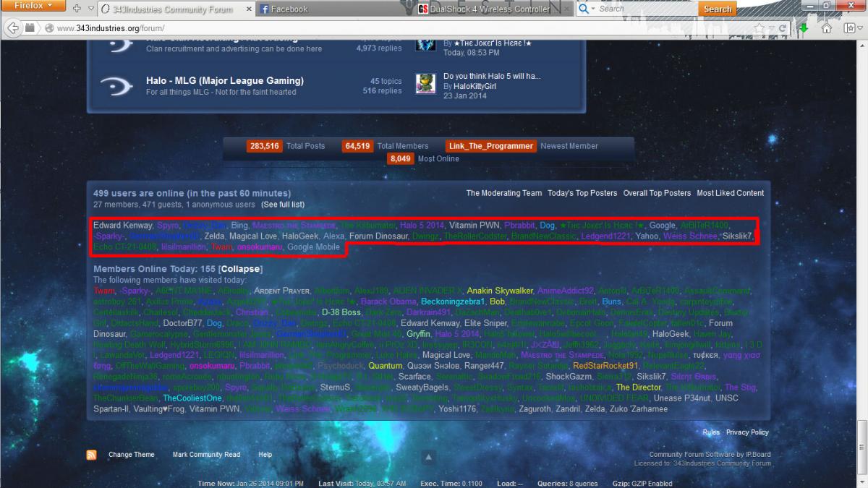Screen dimensions: 868x488
Task: Click the '283,516' Total Posts count
Action: pos(264,146)
